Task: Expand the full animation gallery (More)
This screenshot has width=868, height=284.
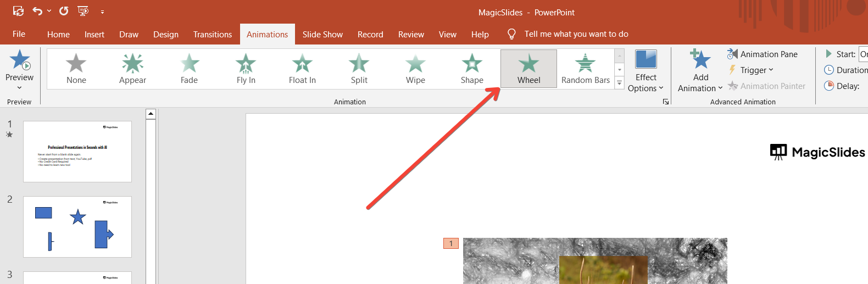Action: pyautogui.click(x=620, y=83)
